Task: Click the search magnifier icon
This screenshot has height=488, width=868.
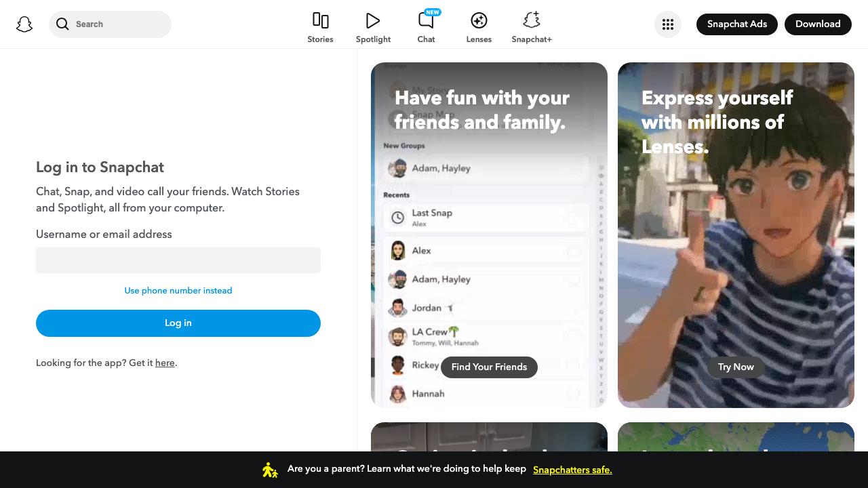Action: click(62, 24)
